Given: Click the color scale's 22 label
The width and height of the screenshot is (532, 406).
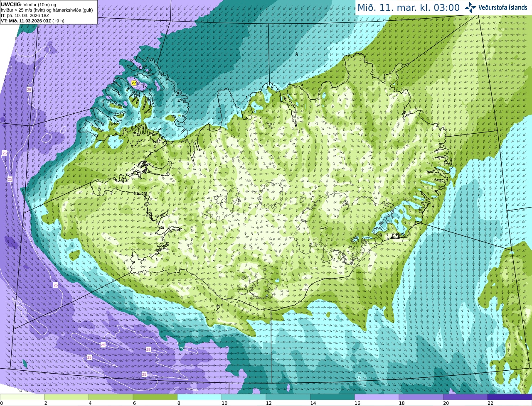Looking at the screenshot, I should point(490,403).
